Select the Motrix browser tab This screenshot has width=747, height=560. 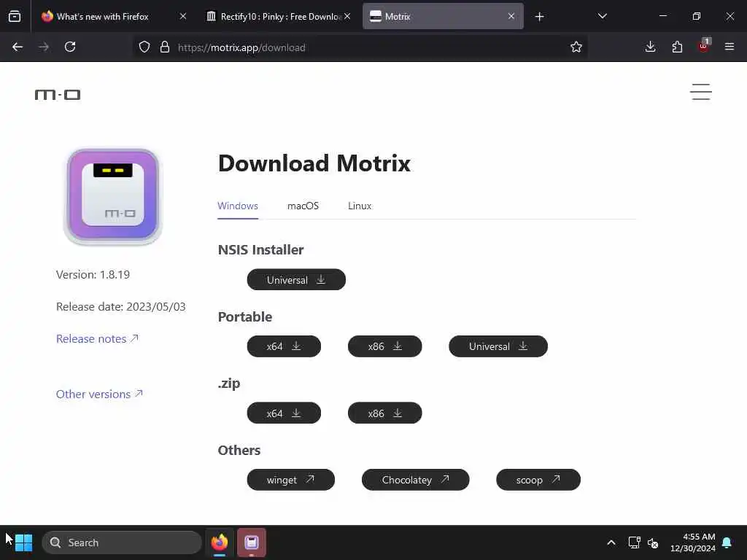pyautogui.click(x=443, y=17)
